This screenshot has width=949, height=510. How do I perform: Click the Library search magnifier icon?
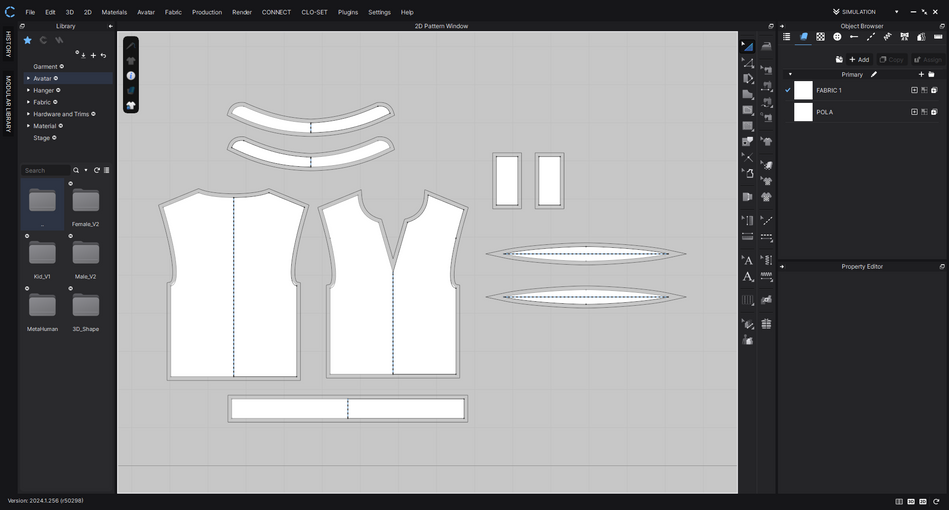(76, 171)
